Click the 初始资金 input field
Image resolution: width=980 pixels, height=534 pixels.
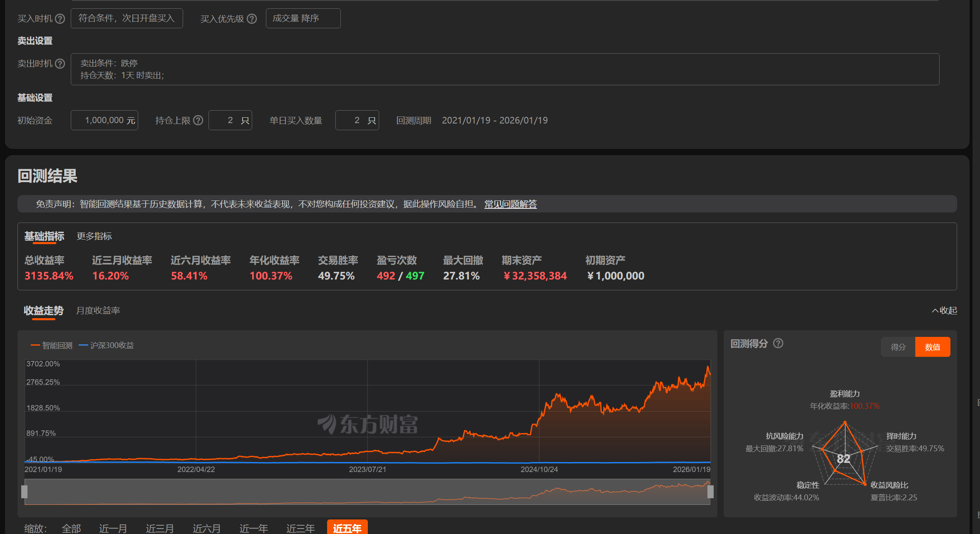click(x=104, y=120)
